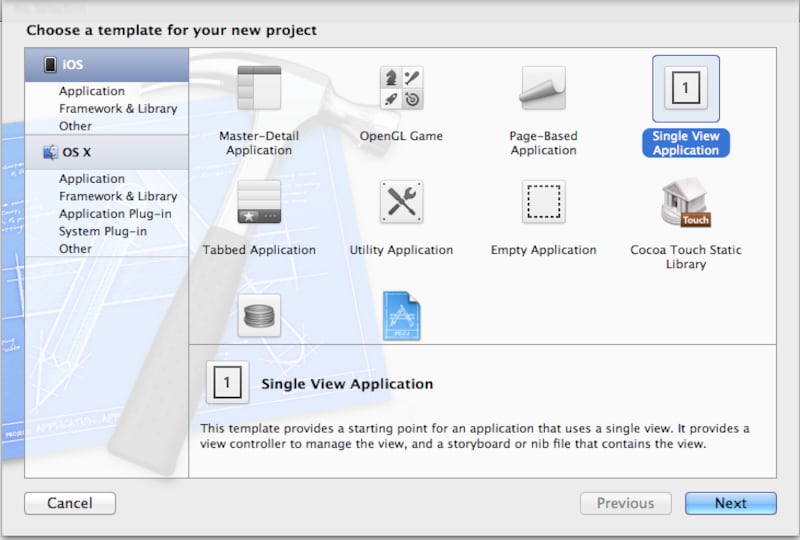Select the Utility Application wrench icon
The height and width of the screenshot is (540, 800).
coord(401,202)
